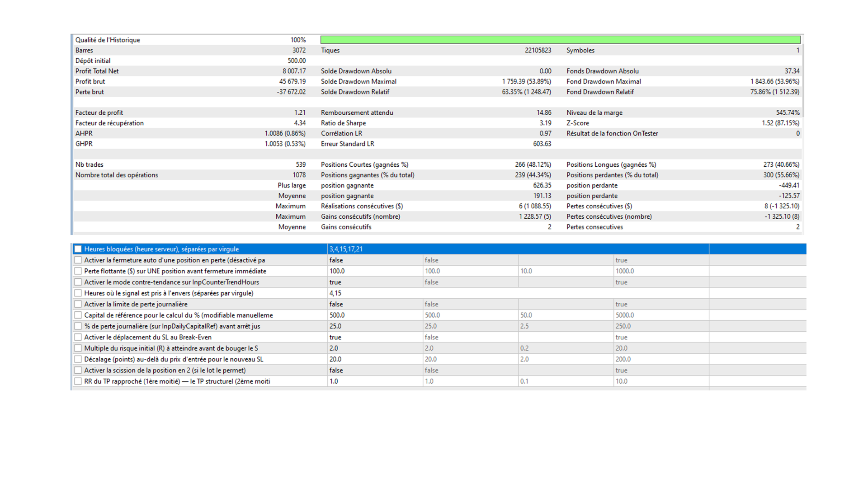Check the Perte flottante parameter box
Viewport: 868px width, 488px height.
point(78,271)
